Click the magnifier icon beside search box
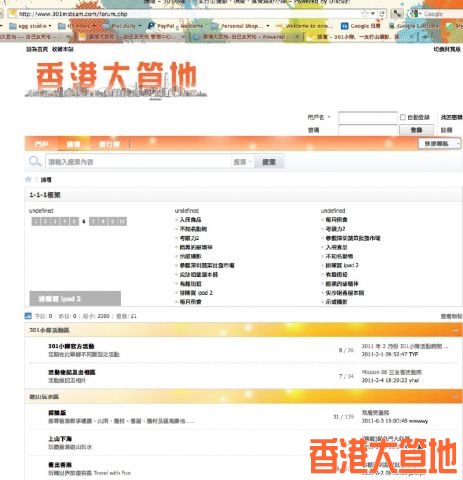The height and width of the screenshot is (480, 463). pyautogui.click(x=34, y=162)
